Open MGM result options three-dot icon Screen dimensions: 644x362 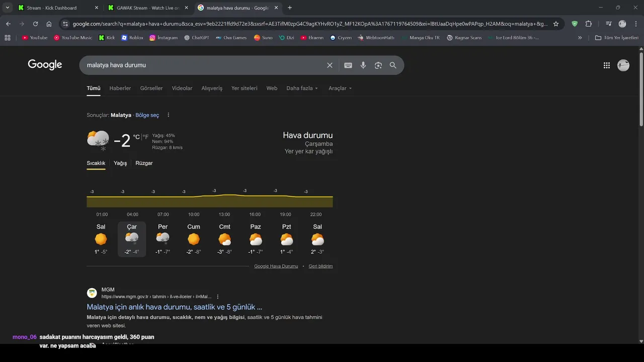point(218,297)
